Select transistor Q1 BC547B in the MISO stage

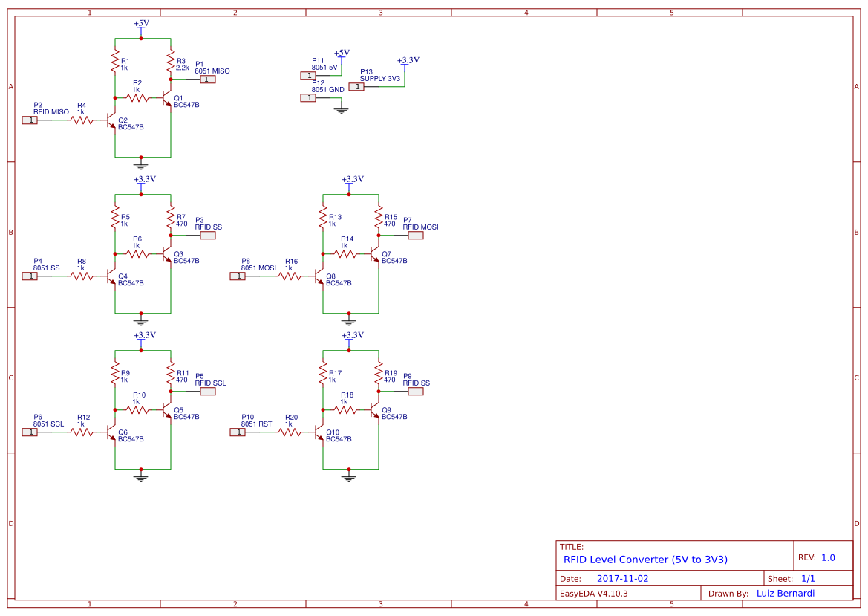click(167, 98)
